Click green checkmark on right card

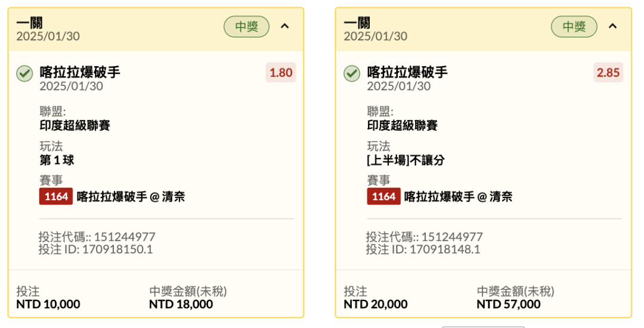(352, 74)
